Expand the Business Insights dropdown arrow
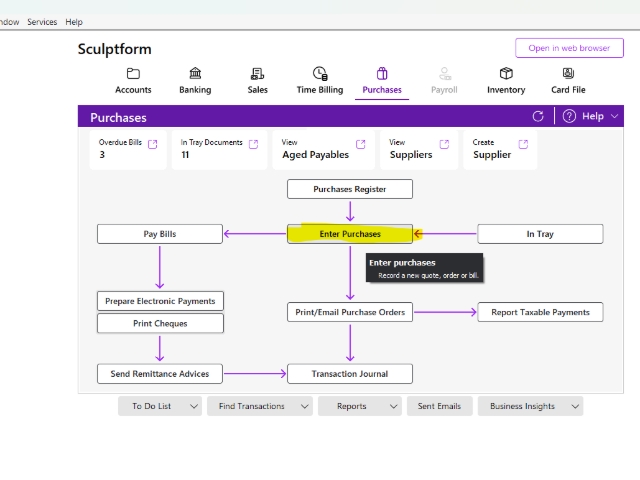Viewport: 640px width, 480px height. (575, 406)
